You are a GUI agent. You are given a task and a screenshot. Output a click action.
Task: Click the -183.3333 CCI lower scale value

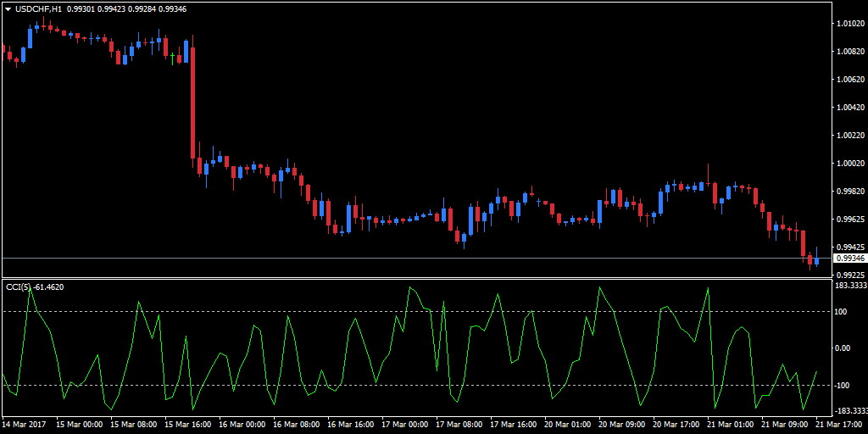pos(850,411)
